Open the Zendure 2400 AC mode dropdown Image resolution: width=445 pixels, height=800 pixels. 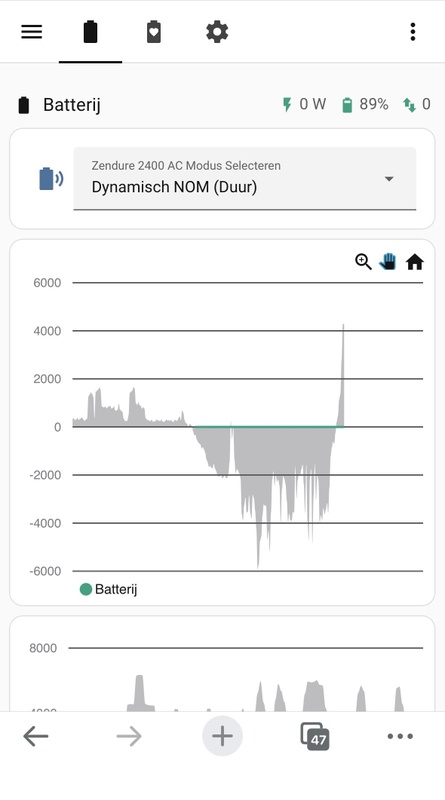pos(244,179)
